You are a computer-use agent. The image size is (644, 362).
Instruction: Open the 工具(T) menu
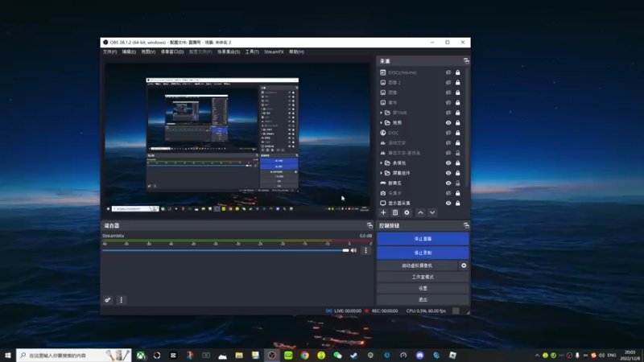click(x=252, y=52)
